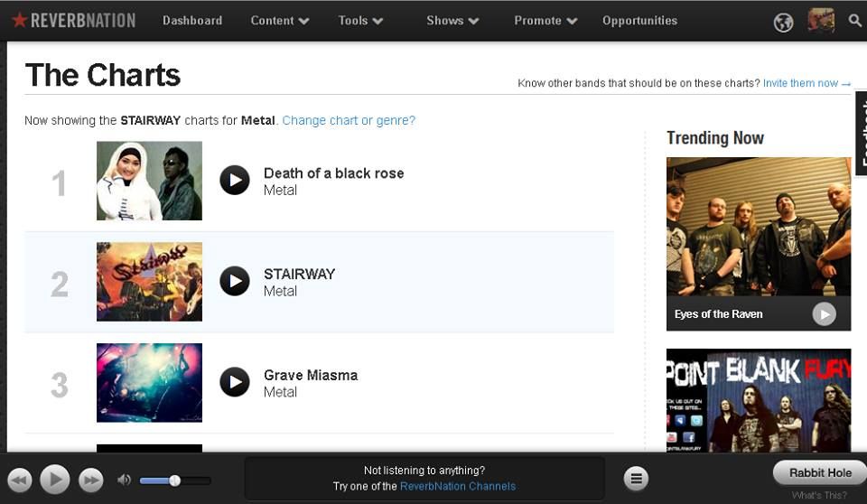Click the Invite them now link

(x=806, y=83)
